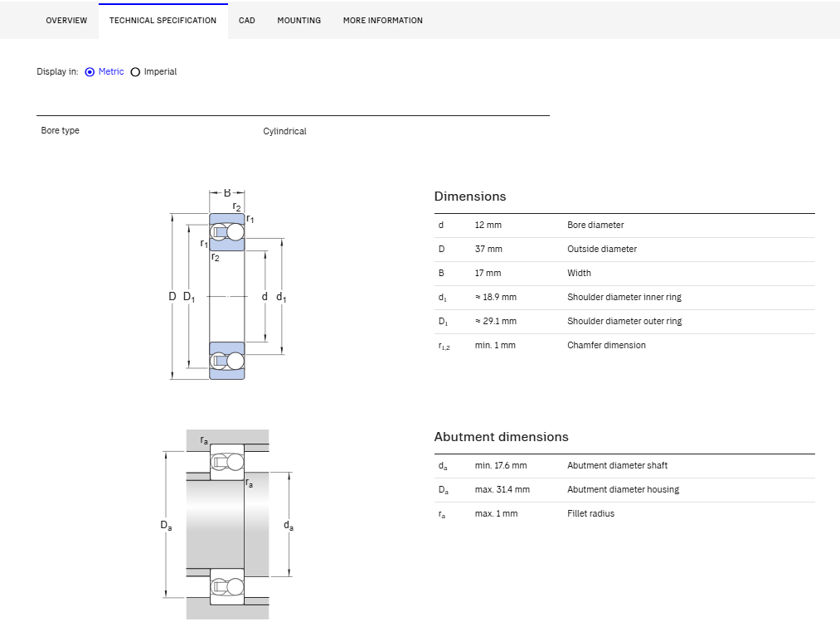Viewport: 840px width, 636px height.
Task: Click the '12 mm' bore diameter value
Action: (x=488, y=225)
